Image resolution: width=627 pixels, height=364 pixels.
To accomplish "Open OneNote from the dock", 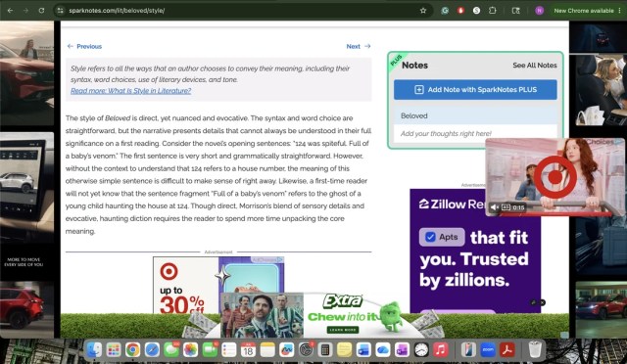I will tap(402, 350).
